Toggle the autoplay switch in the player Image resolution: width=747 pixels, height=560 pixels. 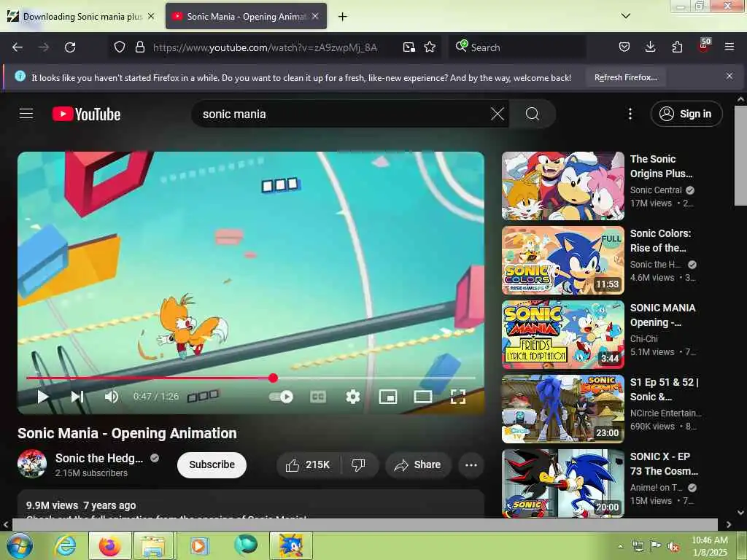[x=281, y=397]
